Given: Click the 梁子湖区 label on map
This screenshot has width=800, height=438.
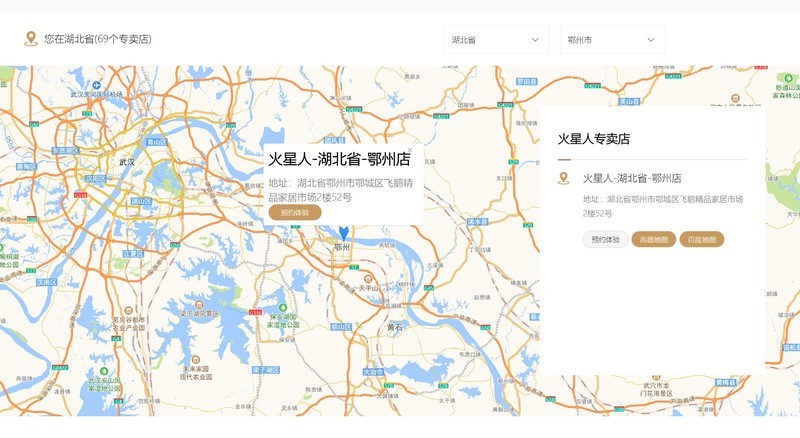Looking at the screenshot, I should [266, 370].
